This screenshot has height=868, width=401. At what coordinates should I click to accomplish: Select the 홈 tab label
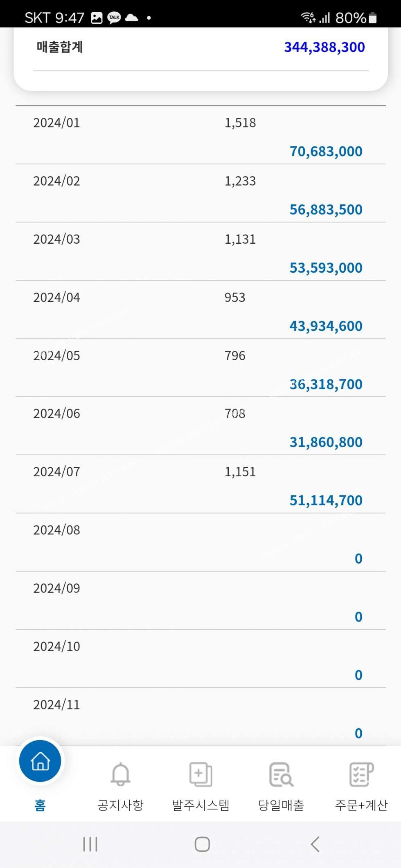tap(40, 805)
